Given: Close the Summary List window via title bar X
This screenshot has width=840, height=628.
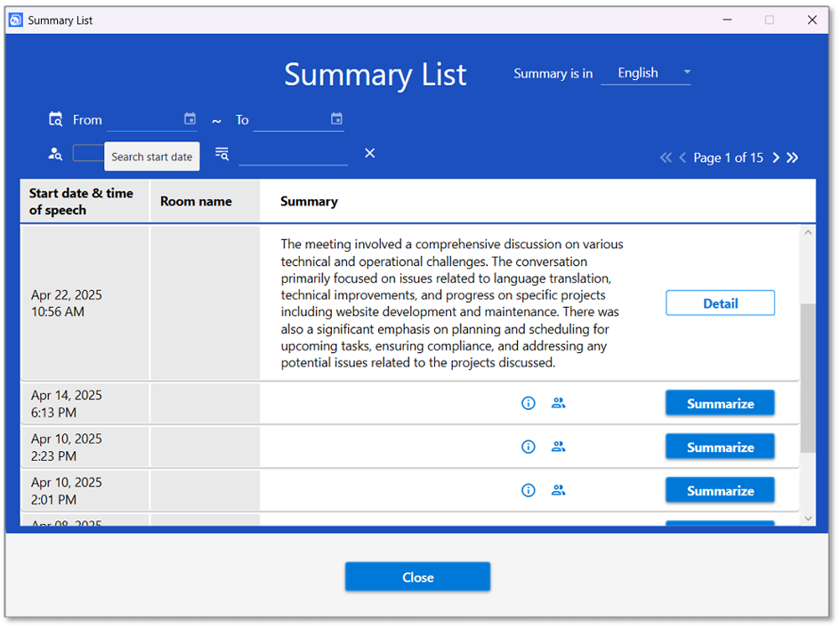Looking at the screenshot, I should point(812,20).
